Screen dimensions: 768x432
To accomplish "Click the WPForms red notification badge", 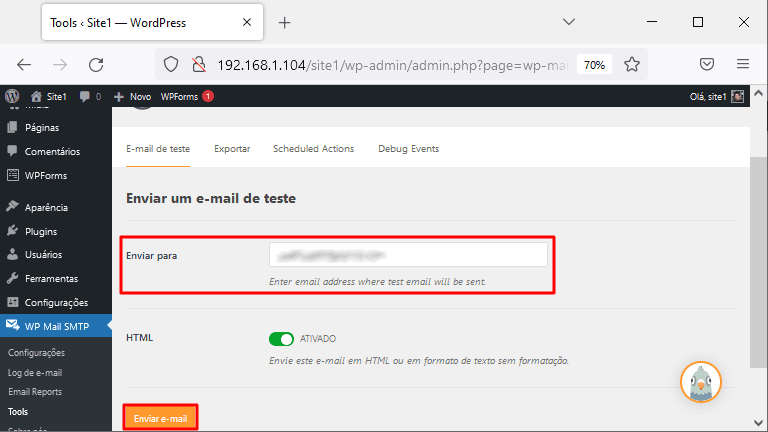I will (208, 96).
